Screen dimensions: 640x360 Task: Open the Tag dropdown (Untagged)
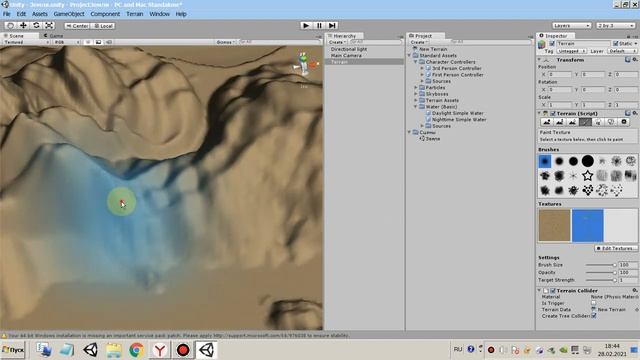(571, 51)
